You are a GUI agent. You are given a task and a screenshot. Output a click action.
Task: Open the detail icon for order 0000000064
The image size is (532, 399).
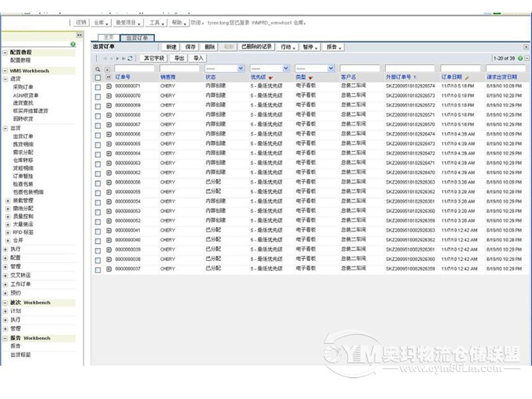click(109, 154)
